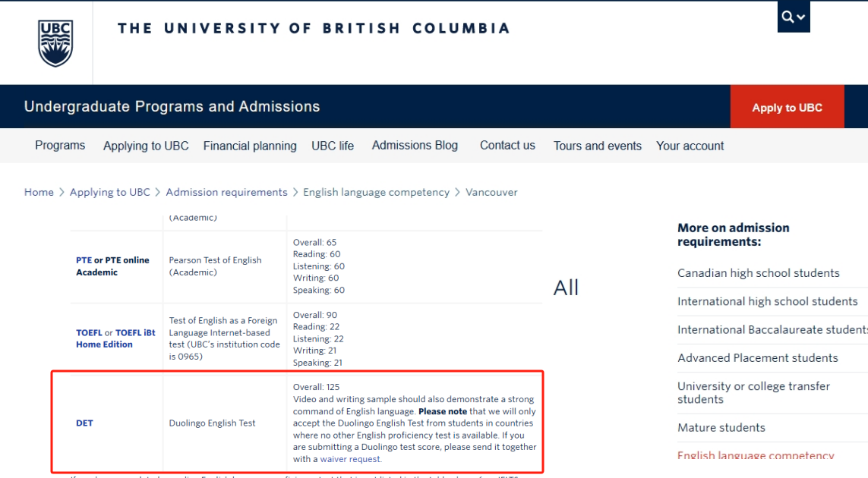Image resolution: width=868 pixels, height=478 pixels.
Task: Open the Contact us page
Action: click(507, 145)
